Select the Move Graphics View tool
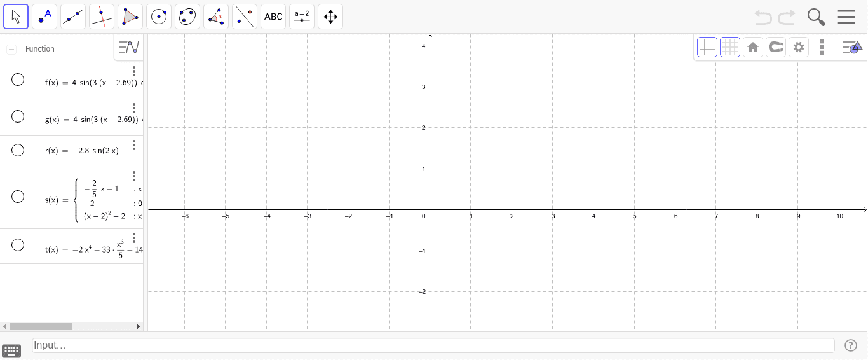This screenshot has height=360, width=868. pyautogui.click(x=330, y=17)
